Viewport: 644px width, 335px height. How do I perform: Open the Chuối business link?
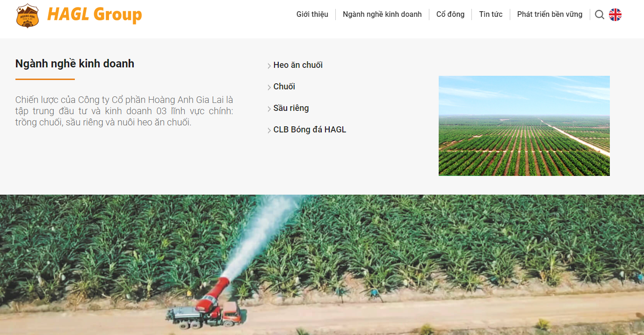pyautogui.click(x=284, y=87)
